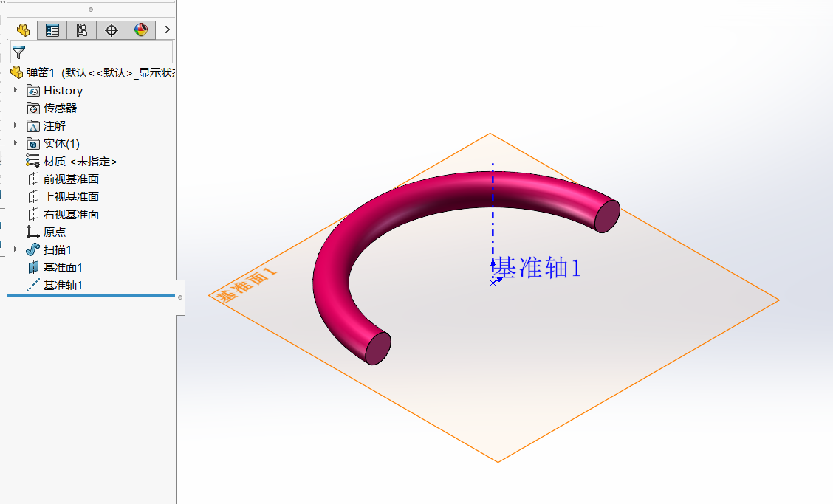Select 基准面1 plane in feature tree
Image resolution: width=833 pixels, height=504 pixels.
(x=63, y=267)
